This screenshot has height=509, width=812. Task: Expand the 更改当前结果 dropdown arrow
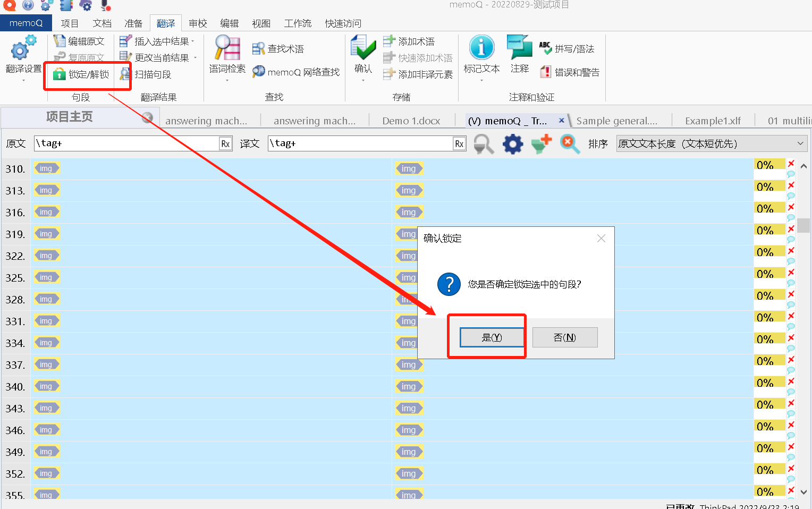pyautogui.click(x=196, y=58)
